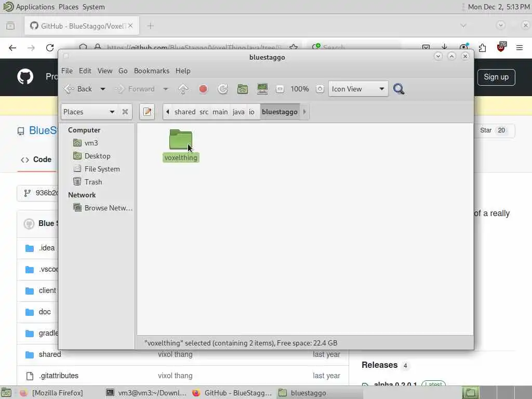Click Firefox back navigation arrow
532x399 pixels.
(x=12, y=48)
